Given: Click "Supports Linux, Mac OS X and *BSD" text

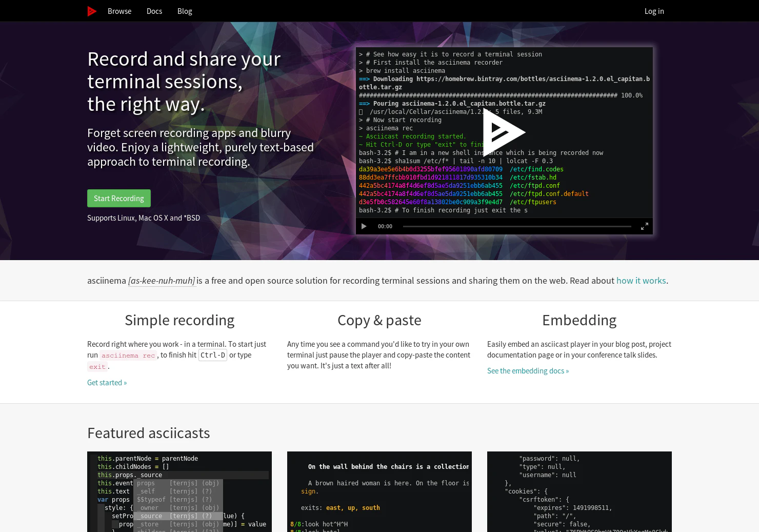Looking at the screenshot, I should coord(144,218).
